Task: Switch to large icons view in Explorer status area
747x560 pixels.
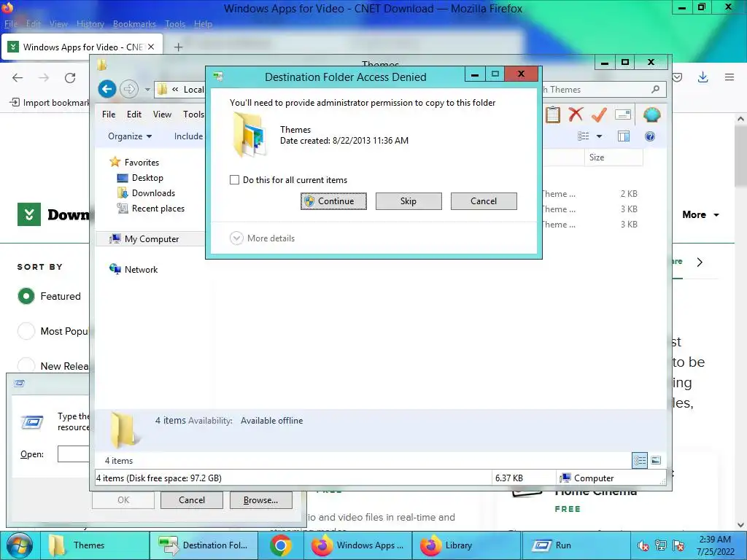Action: click(656, 461)
